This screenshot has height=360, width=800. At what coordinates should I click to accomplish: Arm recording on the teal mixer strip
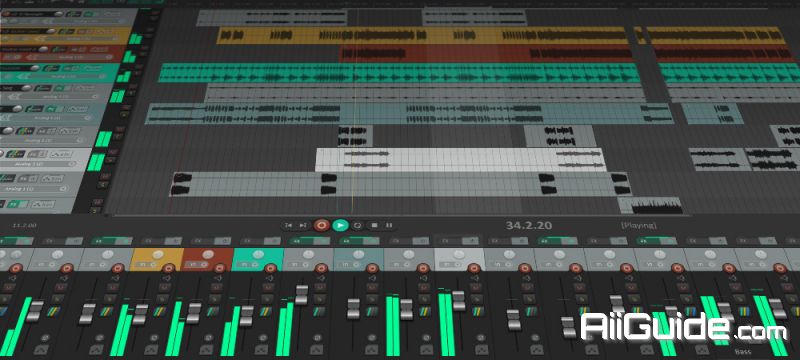pos(270,268)
